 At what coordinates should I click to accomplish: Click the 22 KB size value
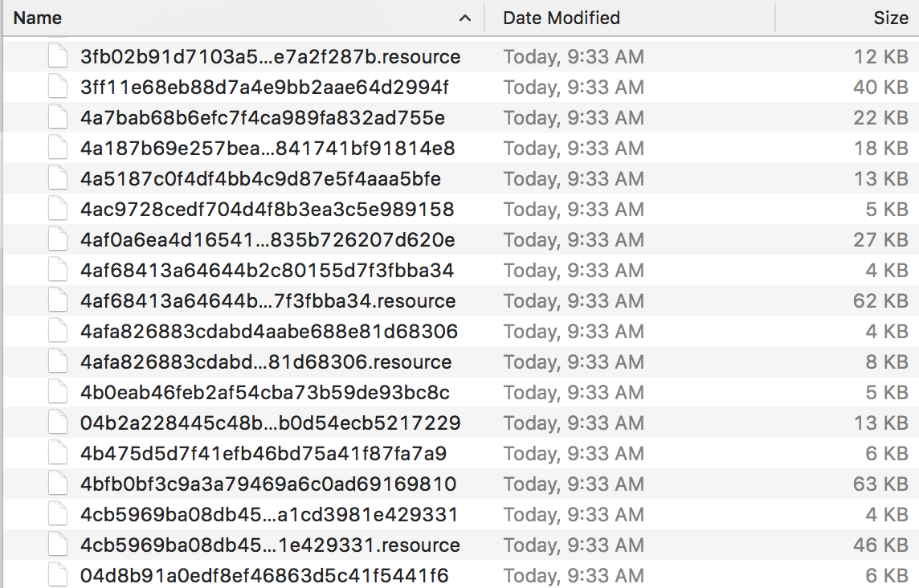[880, 118]
